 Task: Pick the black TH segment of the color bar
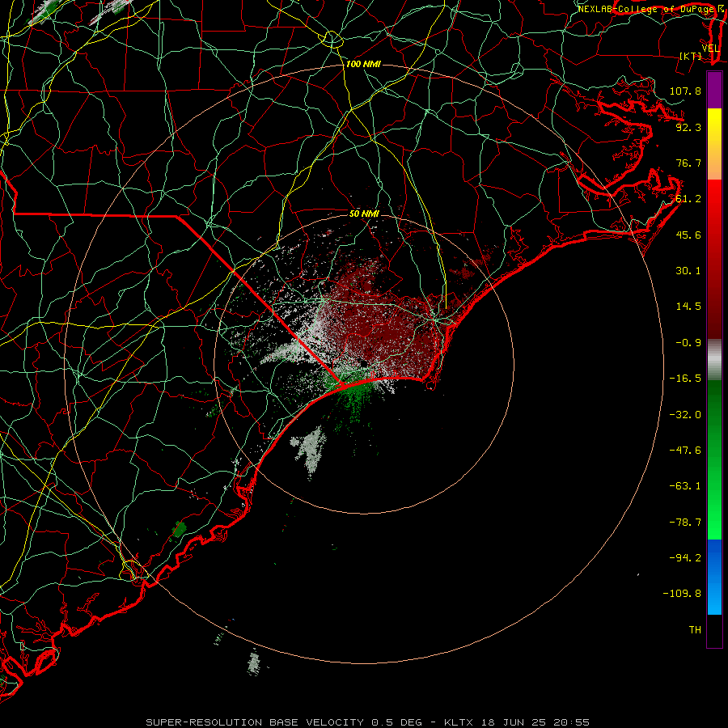[x=714, y=630]
